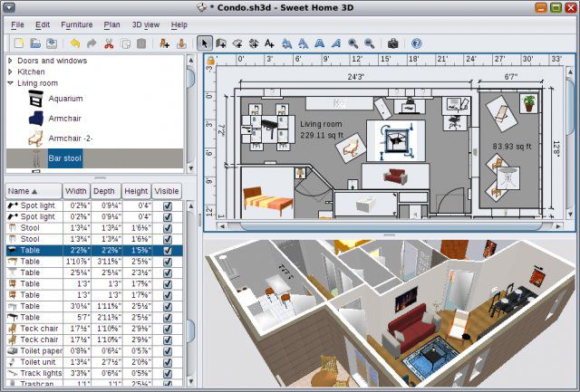
Task: Open the 3D view menu
Action: 146,24
